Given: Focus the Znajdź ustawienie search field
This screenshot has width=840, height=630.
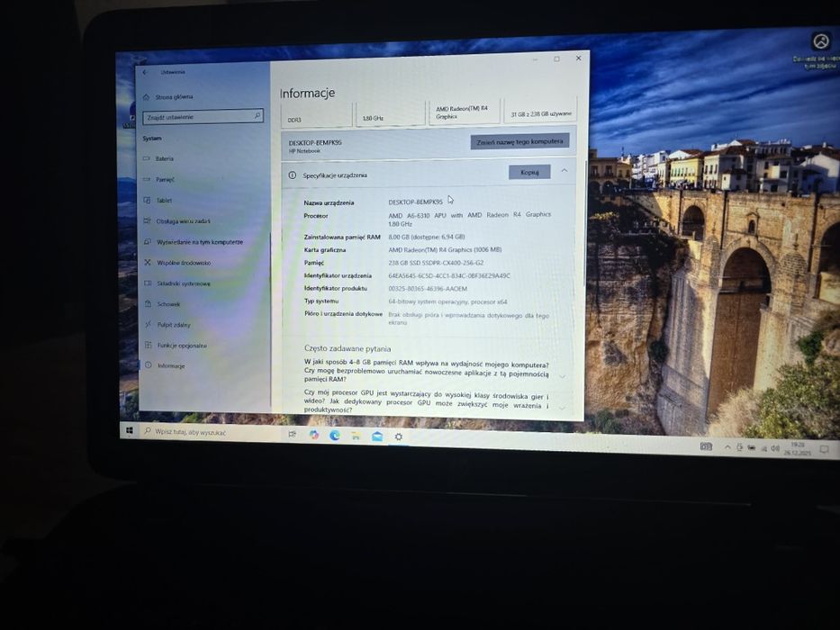Looking at the screenshot, I should 203,117.
